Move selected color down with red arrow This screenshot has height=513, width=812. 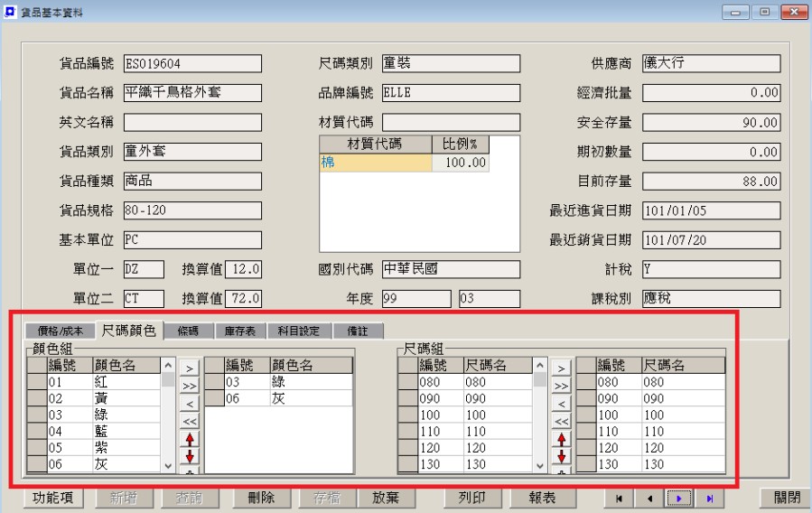(x=190, y=456)
